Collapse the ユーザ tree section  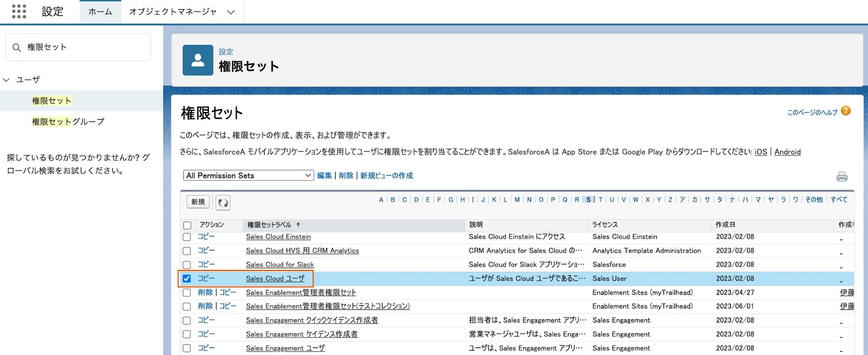pos(7,80)
